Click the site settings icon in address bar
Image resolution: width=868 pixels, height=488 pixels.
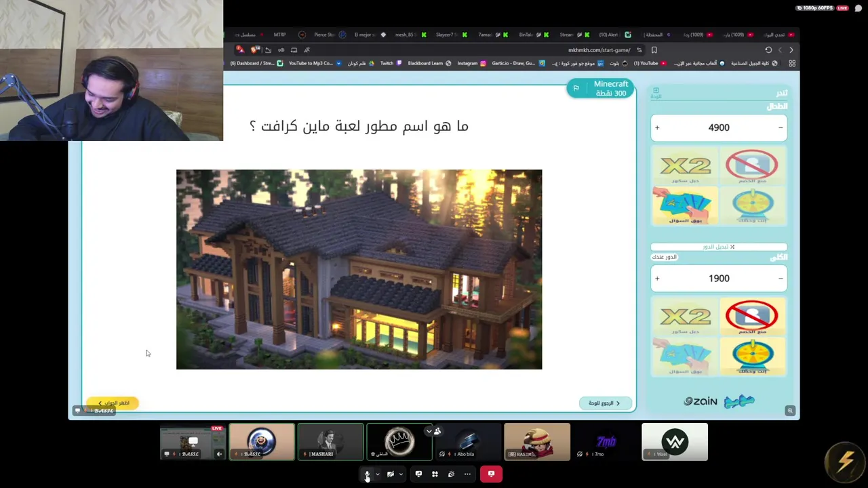coord(639,50)
